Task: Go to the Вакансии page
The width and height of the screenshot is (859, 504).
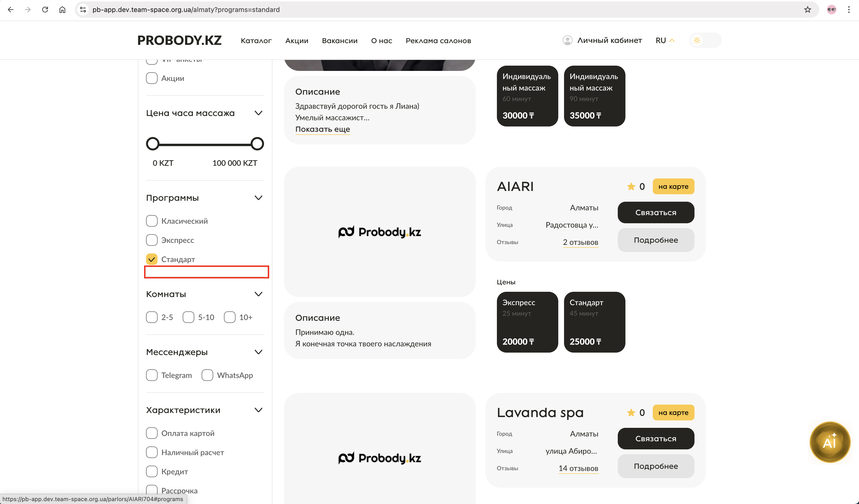Action: pos(340,40)
